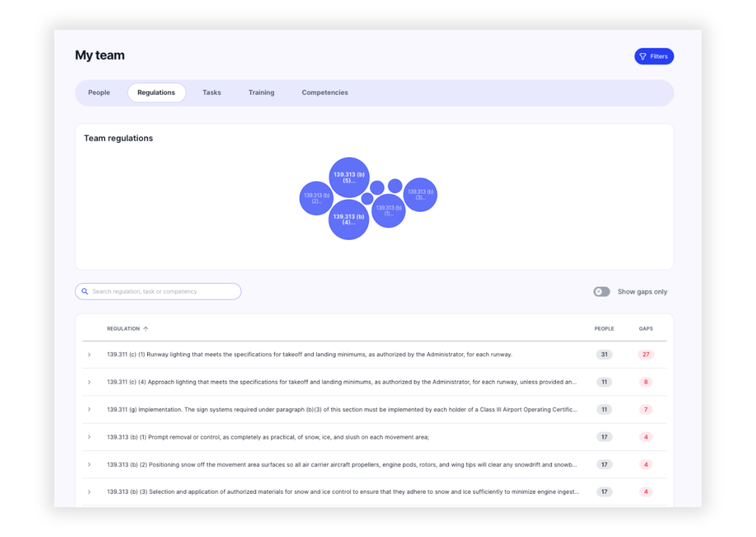Expand the 139.311 (c) (4) Approach lighting row
756x537 pixels.
pyautogui.click(x=89, y=382)
